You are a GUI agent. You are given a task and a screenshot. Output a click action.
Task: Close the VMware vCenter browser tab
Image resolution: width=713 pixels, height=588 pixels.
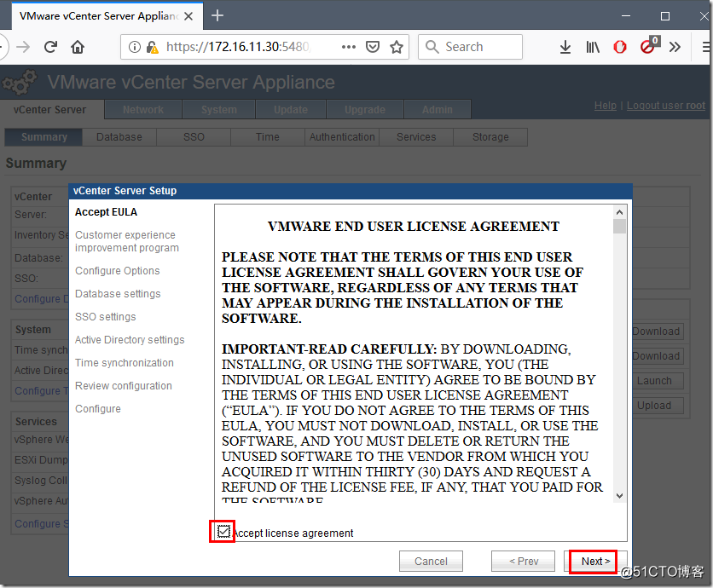[188, 16]
